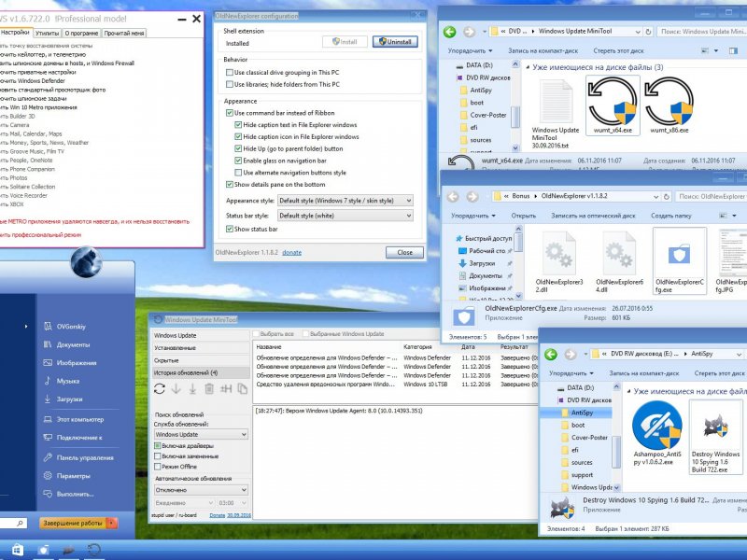The image size is (747, 560).
Task: Uncheck Show details pane on the bottom
Action: click(230, 184)
